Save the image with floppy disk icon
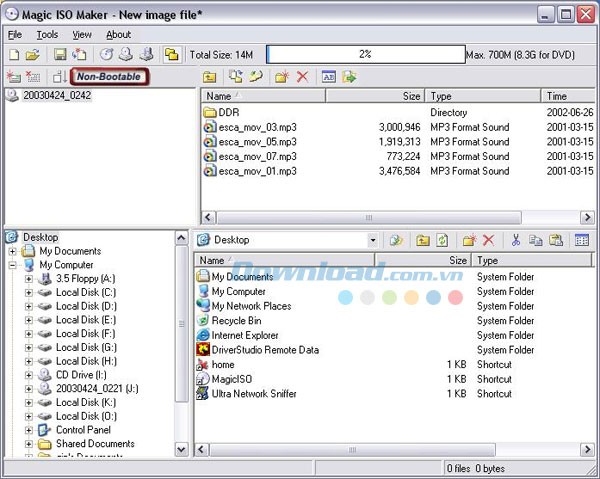The width and height of the screenshot is (600, 479). coord(60,54)
